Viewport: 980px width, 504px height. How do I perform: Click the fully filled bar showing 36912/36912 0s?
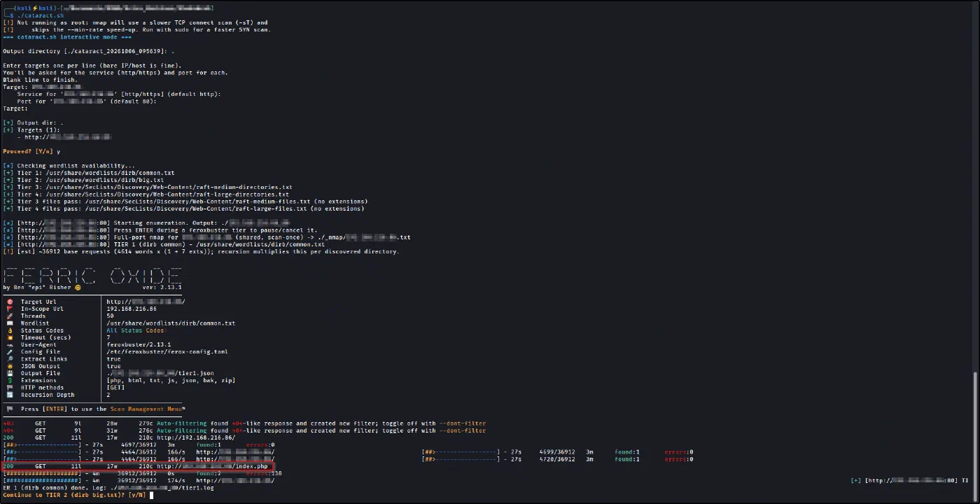click(x=42, y=473)
